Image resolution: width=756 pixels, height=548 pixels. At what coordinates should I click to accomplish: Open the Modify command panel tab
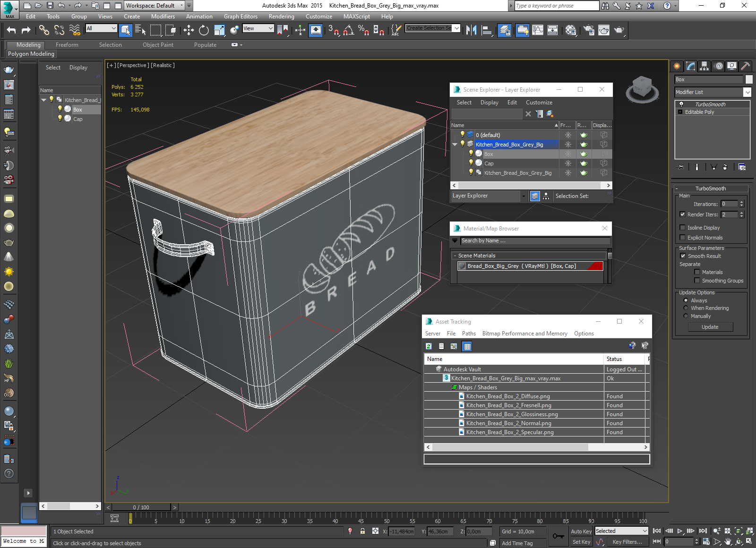(x=691, y=66)
